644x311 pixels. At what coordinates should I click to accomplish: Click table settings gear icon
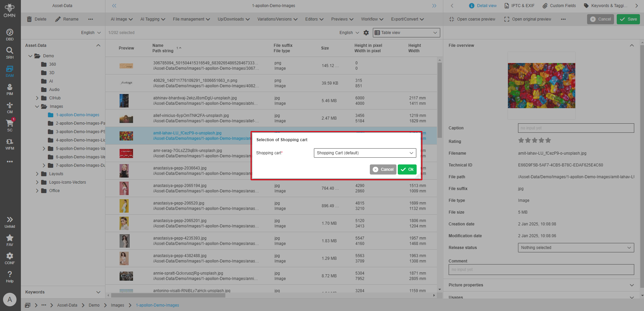pos(366,33)
